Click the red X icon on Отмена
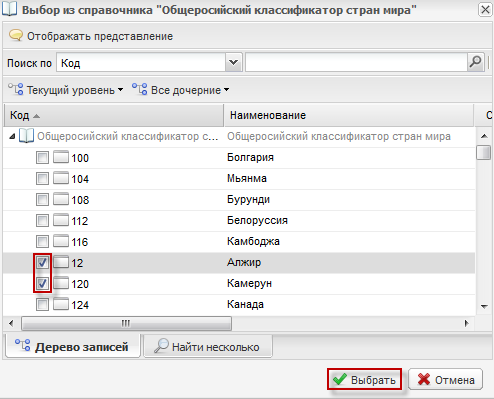Screen dimensions: 494x399 pos(423,379)
